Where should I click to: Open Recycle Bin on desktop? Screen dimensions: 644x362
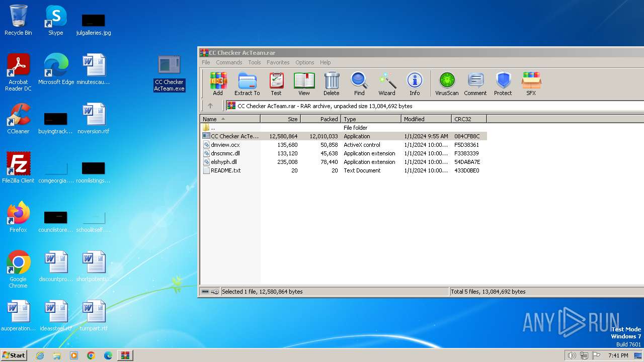click(x=18, y=20)
